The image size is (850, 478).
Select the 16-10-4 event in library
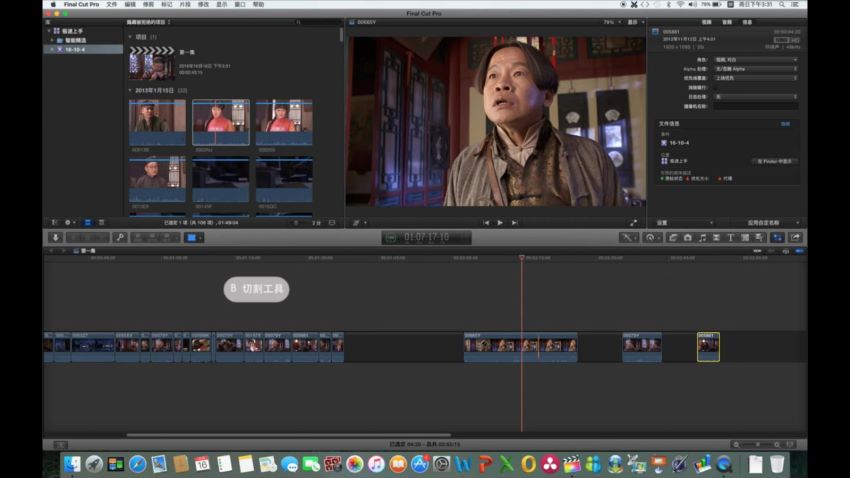coord(75,48)
